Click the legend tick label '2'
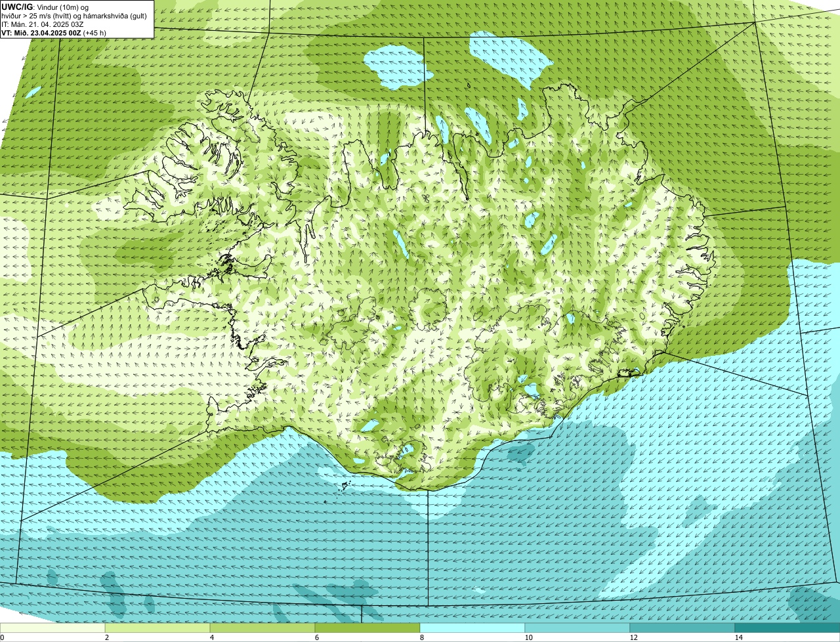 (x=106, y=637)
